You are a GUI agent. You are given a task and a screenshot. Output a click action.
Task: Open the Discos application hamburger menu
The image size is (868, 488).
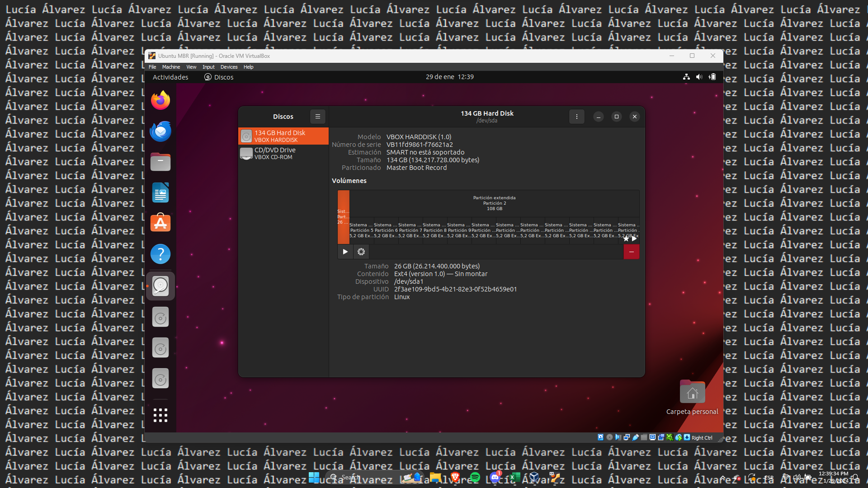point(317,117)
